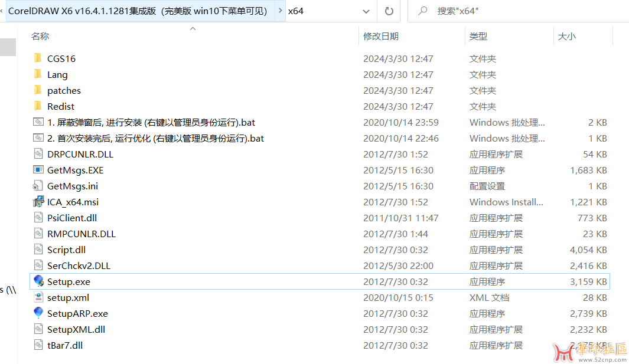Click the file name setup.xml
The height and width of the screenshot is (364, 629).
click(68, 297)
